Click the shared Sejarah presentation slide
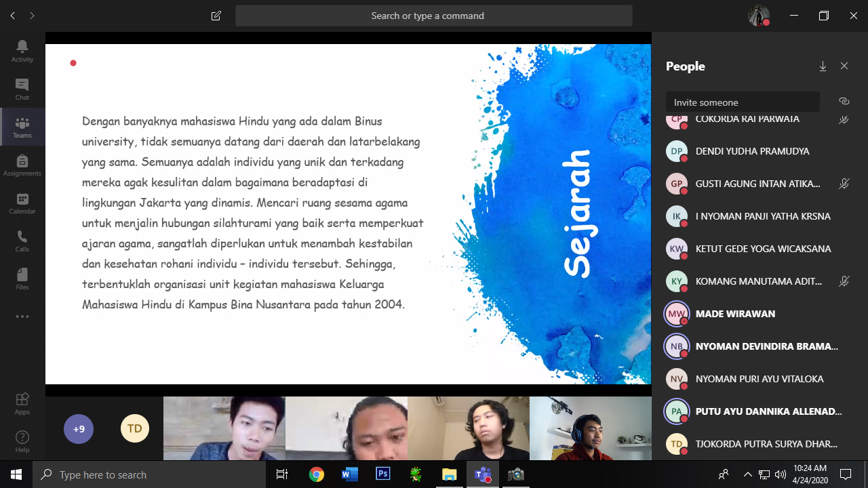The width and height of the screenshot is (868, 488). click(348, 214)
